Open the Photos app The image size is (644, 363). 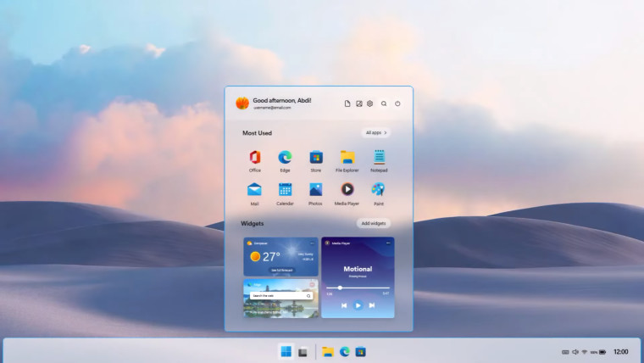315,194
